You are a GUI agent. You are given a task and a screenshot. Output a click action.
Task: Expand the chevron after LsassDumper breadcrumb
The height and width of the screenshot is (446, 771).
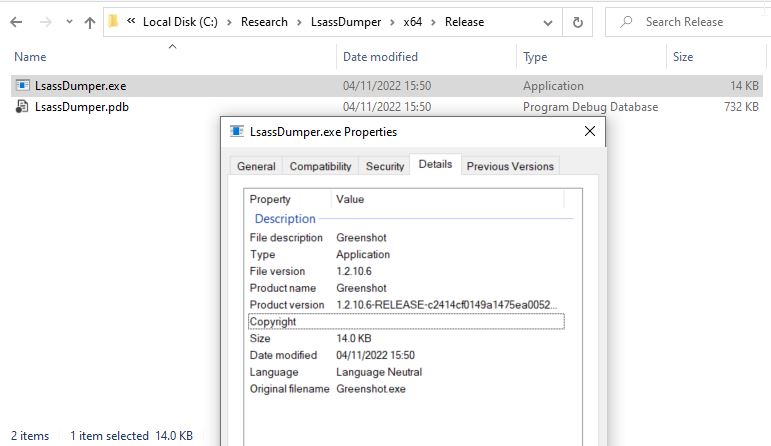[x=392, y=23]
